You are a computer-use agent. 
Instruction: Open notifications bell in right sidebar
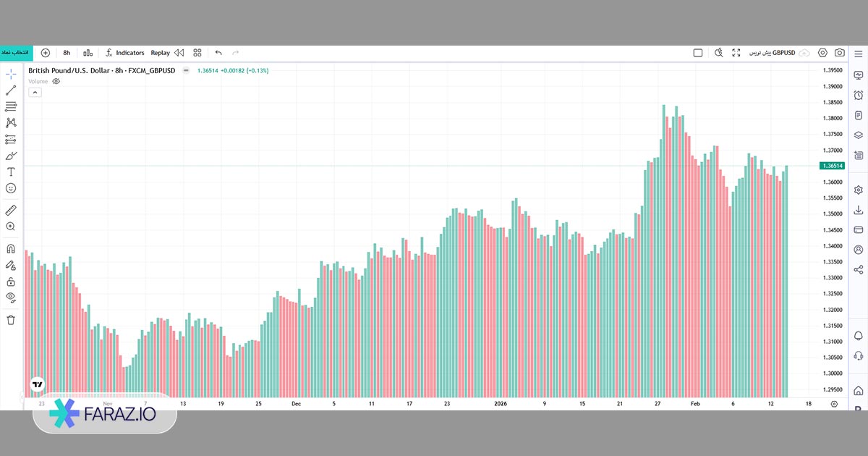pos(859,336)
